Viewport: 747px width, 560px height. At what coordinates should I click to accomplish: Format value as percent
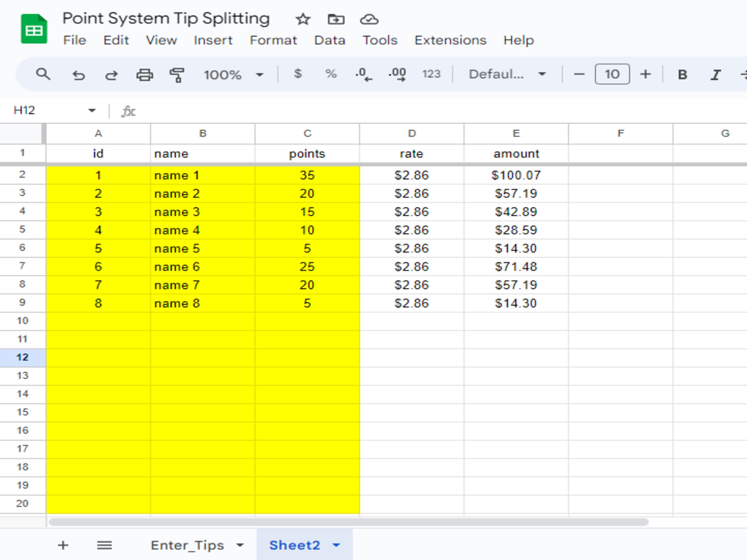pos(331,74)
